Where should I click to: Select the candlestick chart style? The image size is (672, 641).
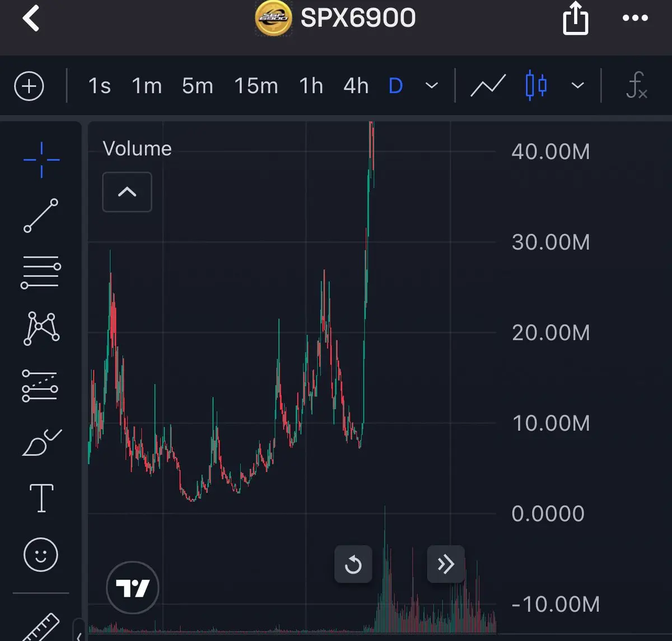[x=536, y=86]
